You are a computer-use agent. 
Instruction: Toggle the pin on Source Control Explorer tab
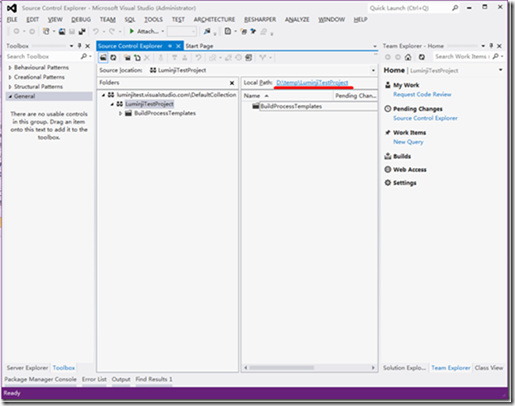[170, 46]
